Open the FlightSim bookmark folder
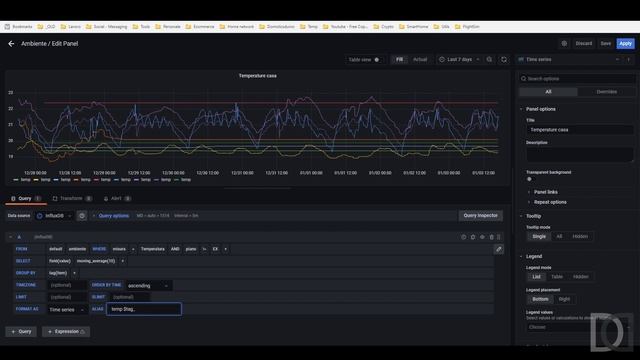Screen dimensions: 640x360 (467, 27)
